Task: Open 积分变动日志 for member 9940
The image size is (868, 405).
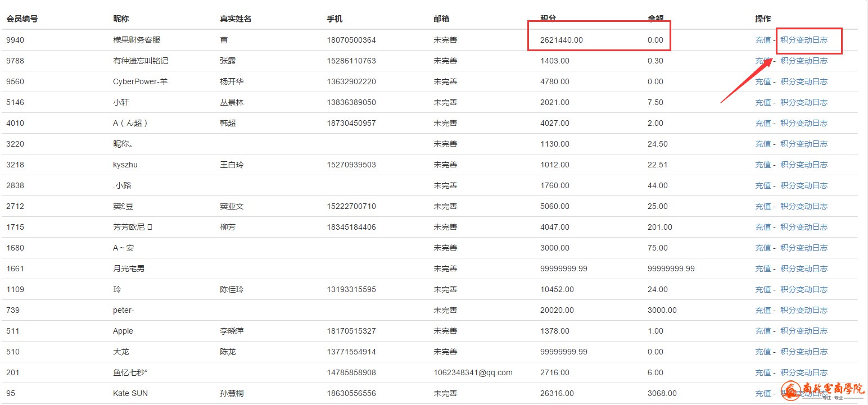Action: pyautogui.click(x=804, y=40)
